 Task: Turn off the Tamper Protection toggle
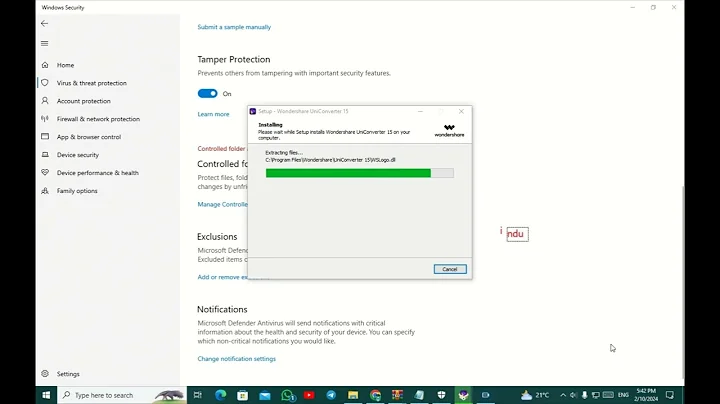208,94
